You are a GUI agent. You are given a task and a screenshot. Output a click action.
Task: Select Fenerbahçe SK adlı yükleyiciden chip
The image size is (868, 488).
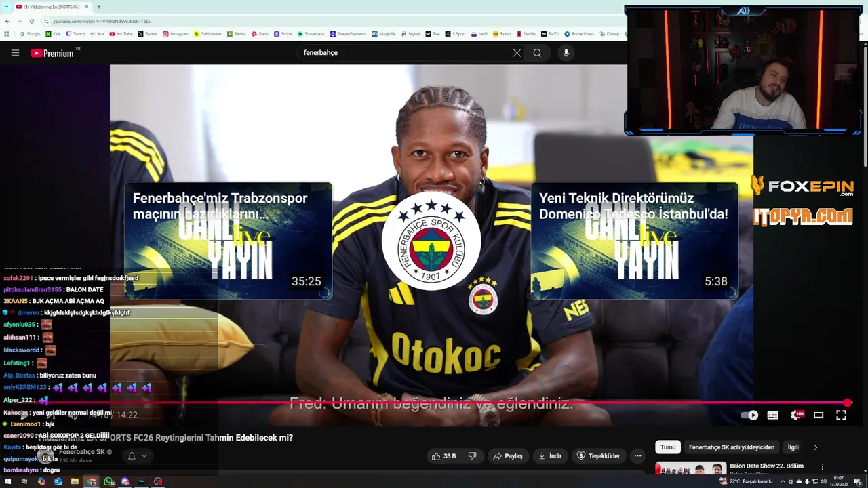(x=732, y=447)
